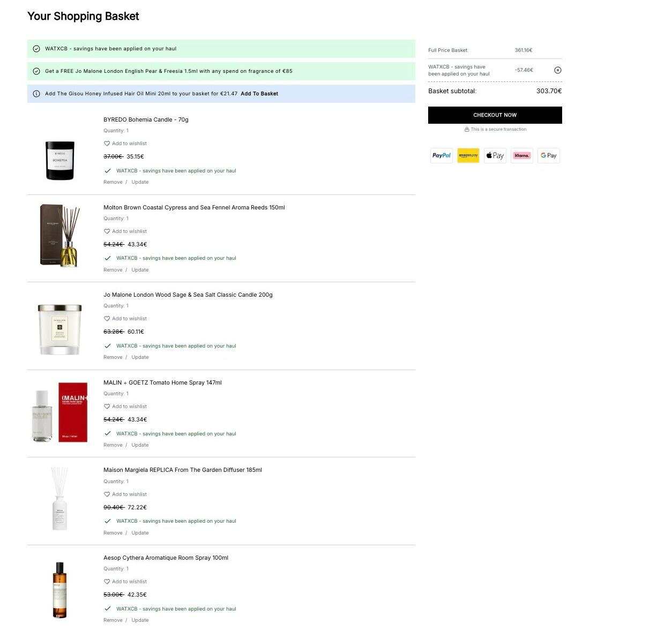Click the Klarna payment icon
Screen dimensions: 672x632
(x=522, y=155)
